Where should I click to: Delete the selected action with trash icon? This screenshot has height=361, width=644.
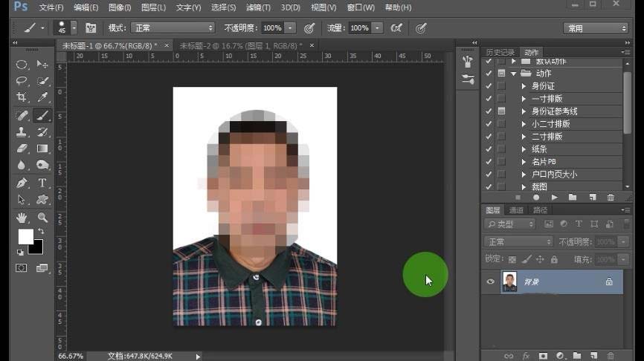[x=611, y=198]
